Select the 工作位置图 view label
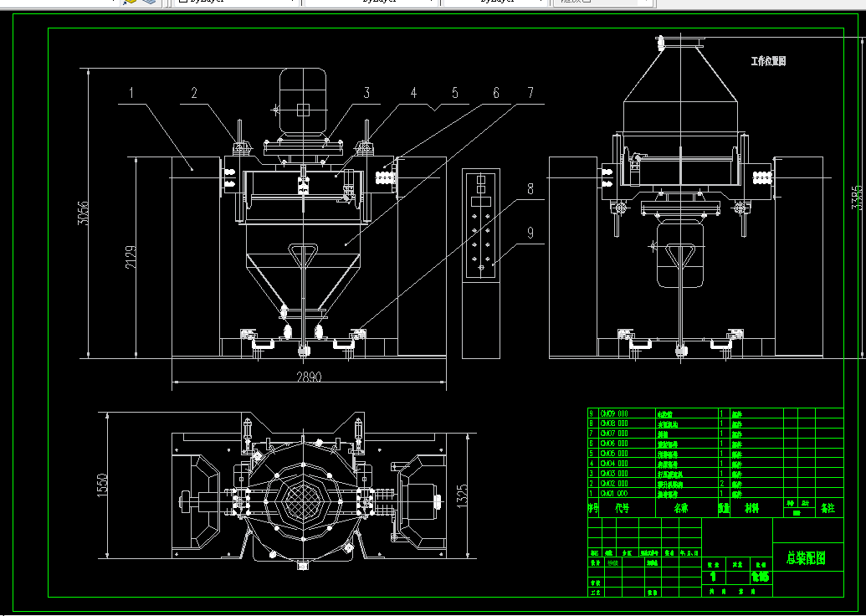This screenshot has width=866, height=616. point(768,61)
